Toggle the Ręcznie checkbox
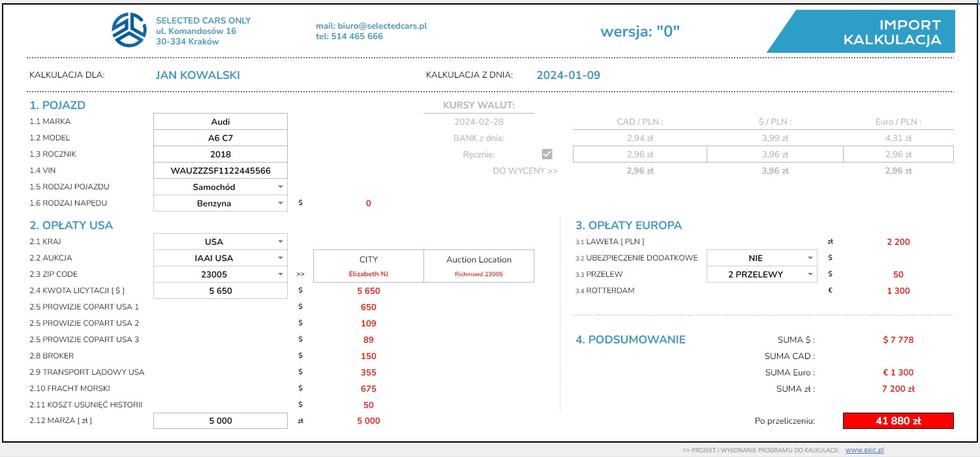 pos(547,154)
